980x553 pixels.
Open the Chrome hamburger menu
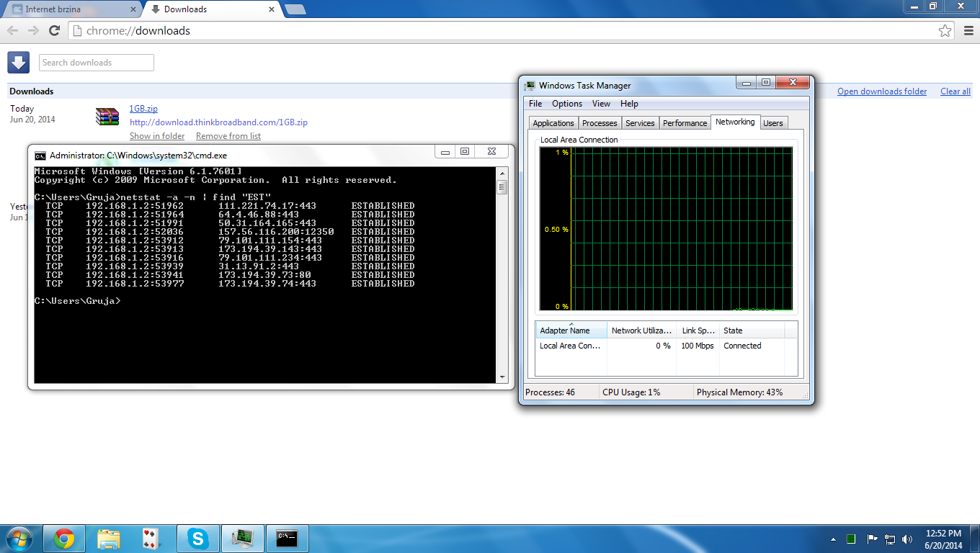pos(968,31)
